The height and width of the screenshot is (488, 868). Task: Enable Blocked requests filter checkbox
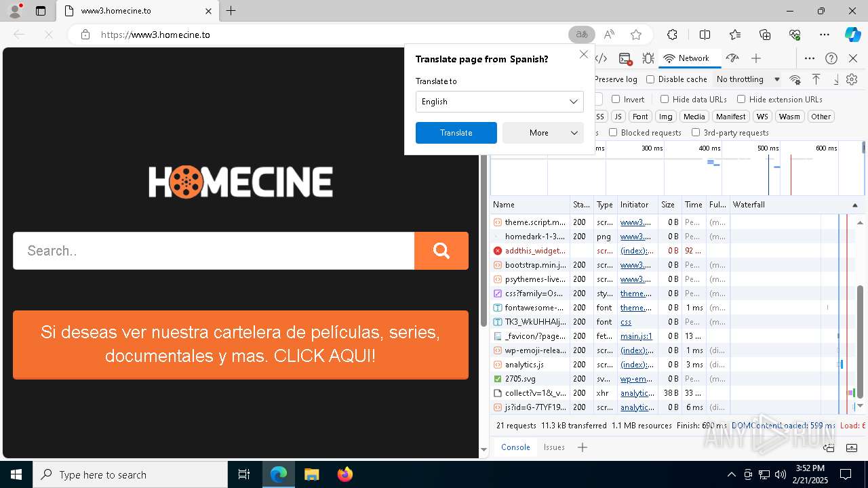pyautogui.click(x=613, y=132)
